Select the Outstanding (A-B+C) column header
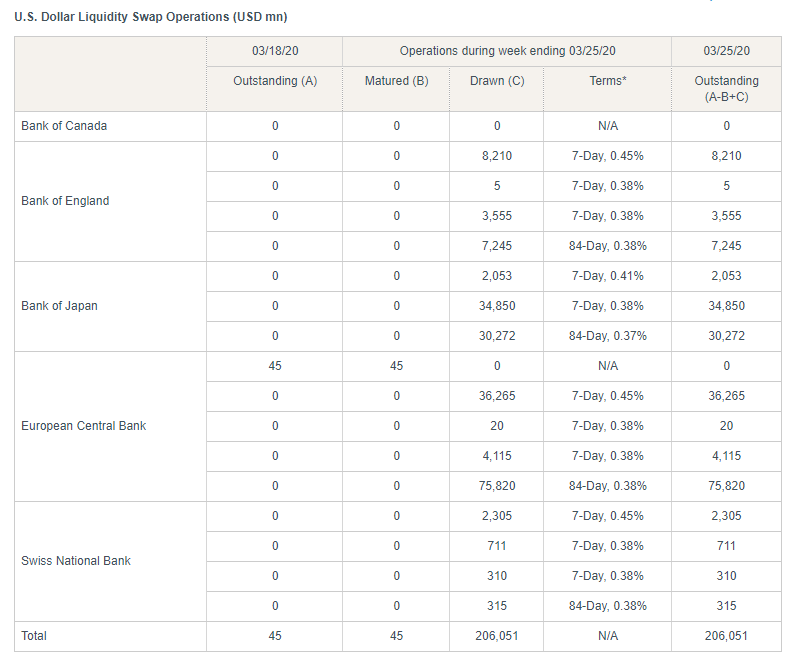Screen dimensions: 793x655 point(726,88)
